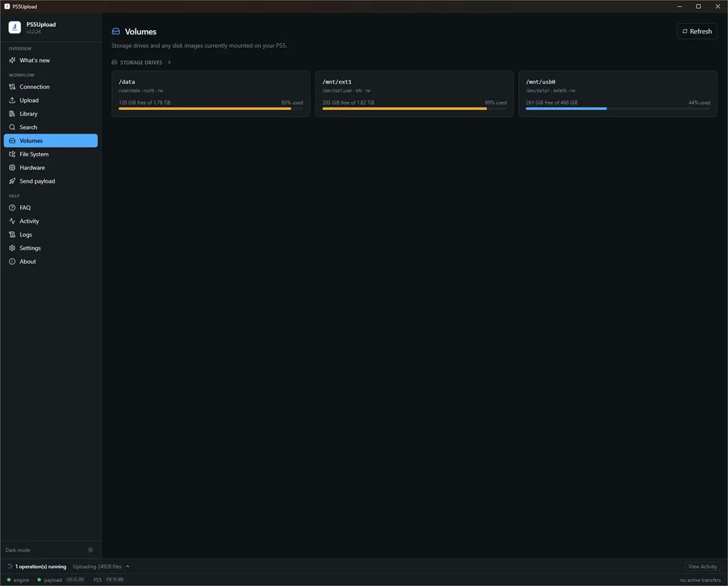The height and width of the screenshot is (586, 728).
Task: Open the Logs page
Action: coord(51,235)
